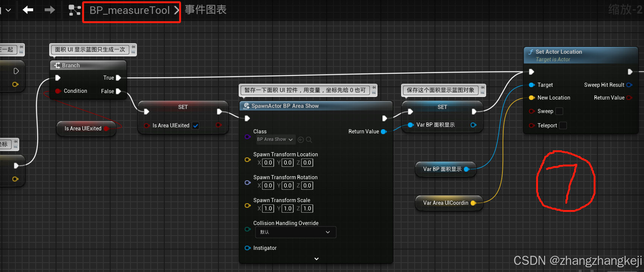Click the Target input pin

(x=532, y=85)
